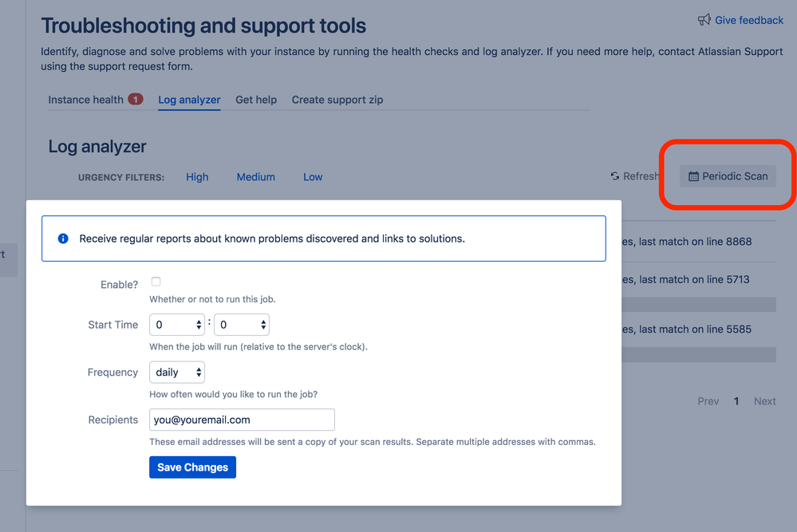This screenshot has height=532, width=797.
Task: Click the Give feedback megaphone icon
Action: point(704,20)
